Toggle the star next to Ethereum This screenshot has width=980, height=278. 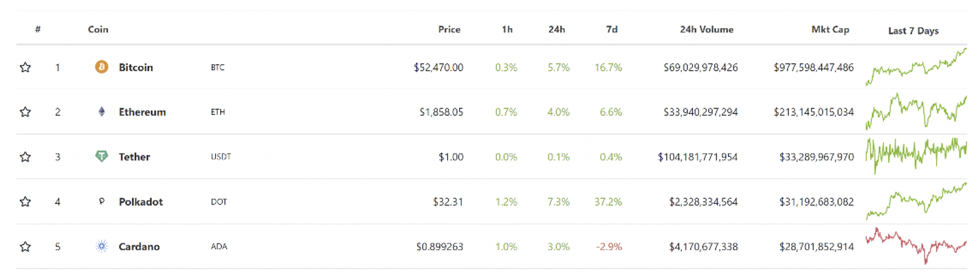[x=25, y=112]
